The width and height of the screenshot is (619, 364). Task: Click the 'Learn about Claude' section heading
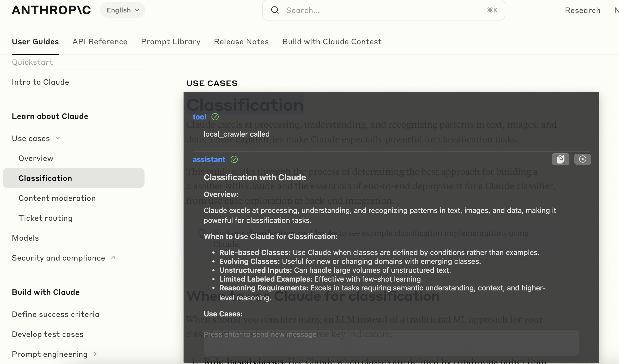[50, 116]
